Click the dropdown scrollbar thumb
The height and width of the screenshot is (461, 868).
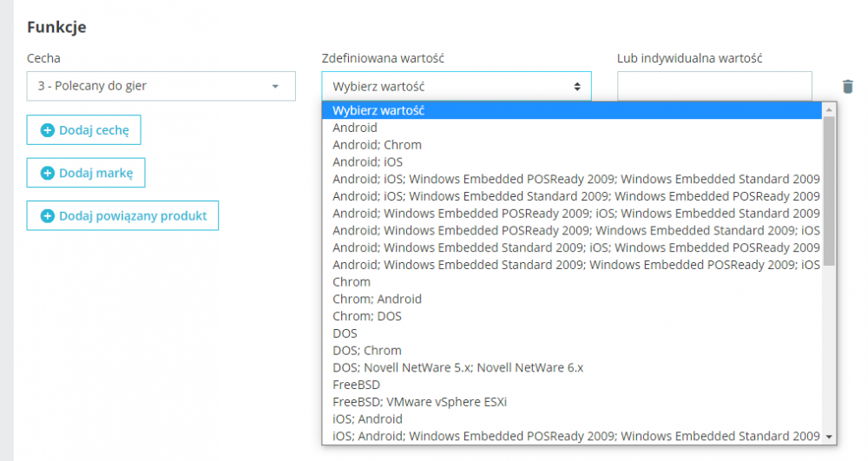pos(829,191)
